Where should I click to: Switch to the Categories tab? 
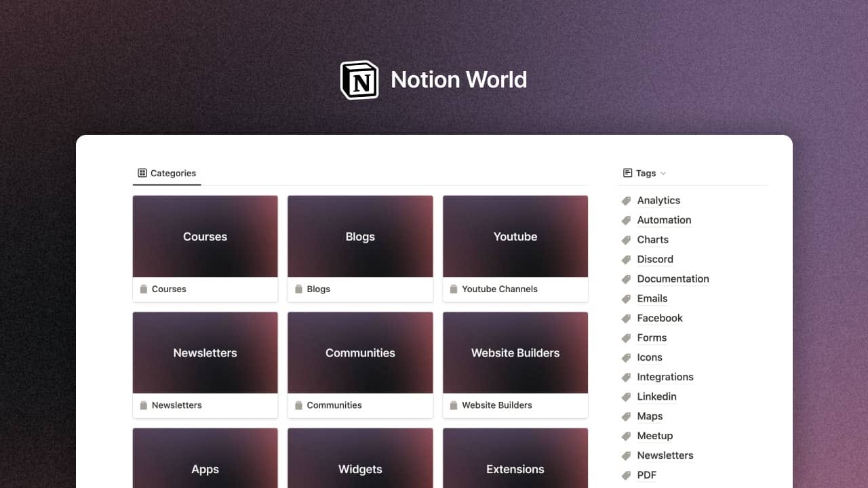click(x=167, y=174)
